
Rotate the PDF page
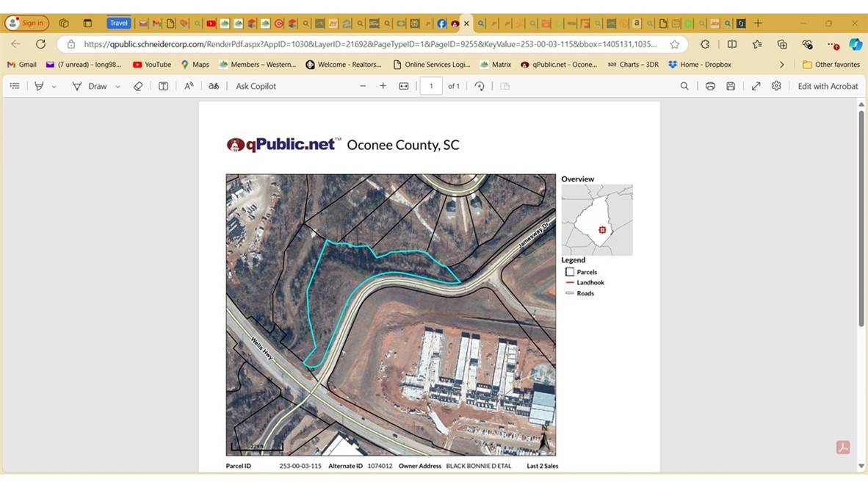[480, 86]
